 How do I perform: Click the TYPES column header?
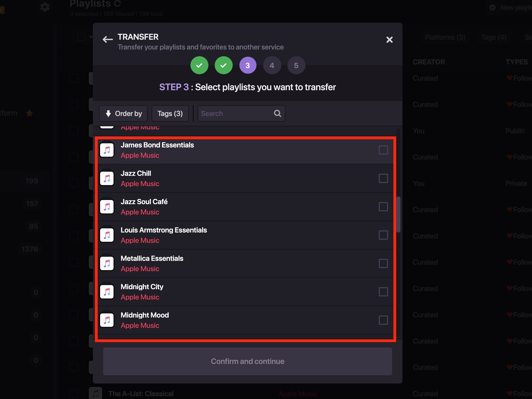click(517, 62)
